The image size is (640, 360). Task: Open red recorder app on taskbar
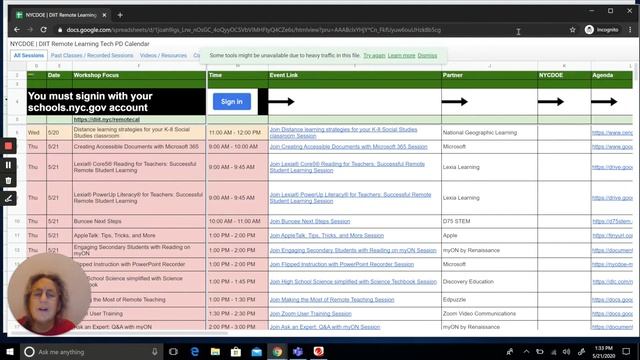[319, 351]
